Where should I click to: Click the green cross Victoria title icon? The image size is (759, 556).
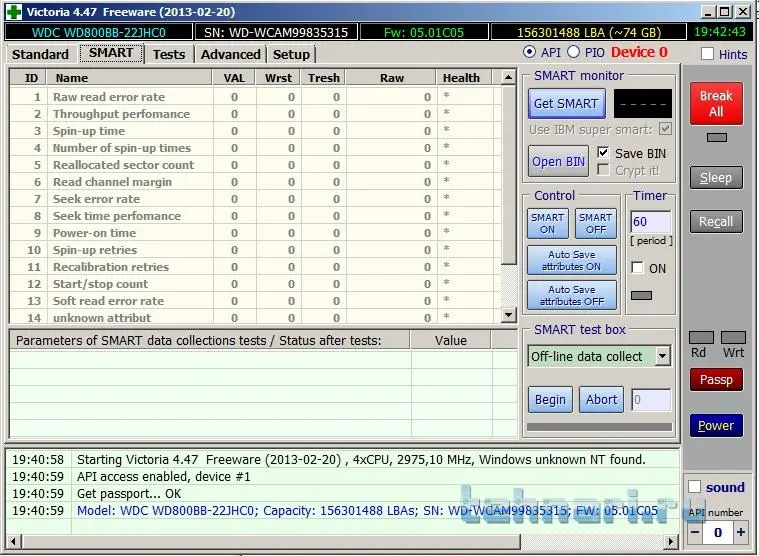(14, 12)
